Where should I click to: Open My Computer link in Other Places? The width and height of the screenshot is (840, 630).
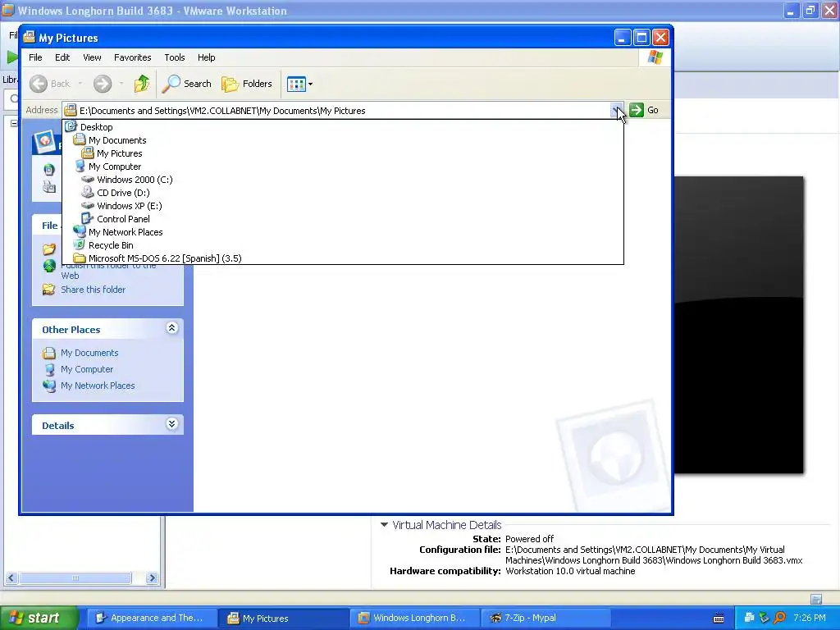coord(87,369)
